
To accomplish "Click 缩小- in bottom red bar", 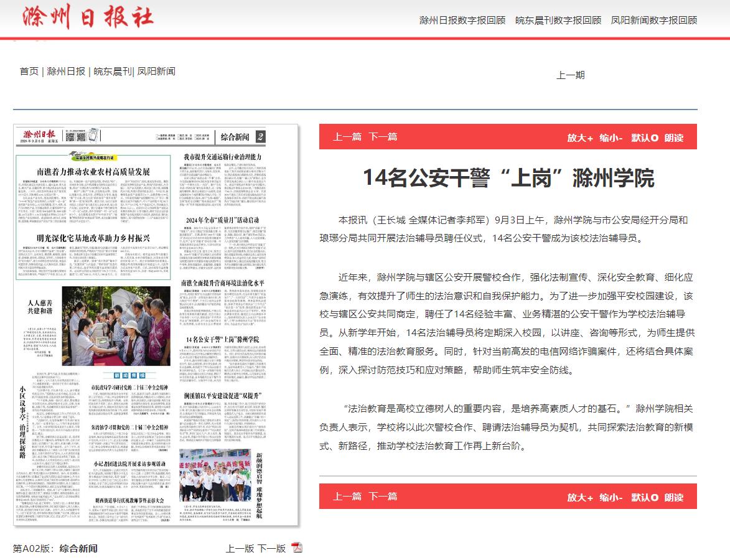I will (611, 498).
